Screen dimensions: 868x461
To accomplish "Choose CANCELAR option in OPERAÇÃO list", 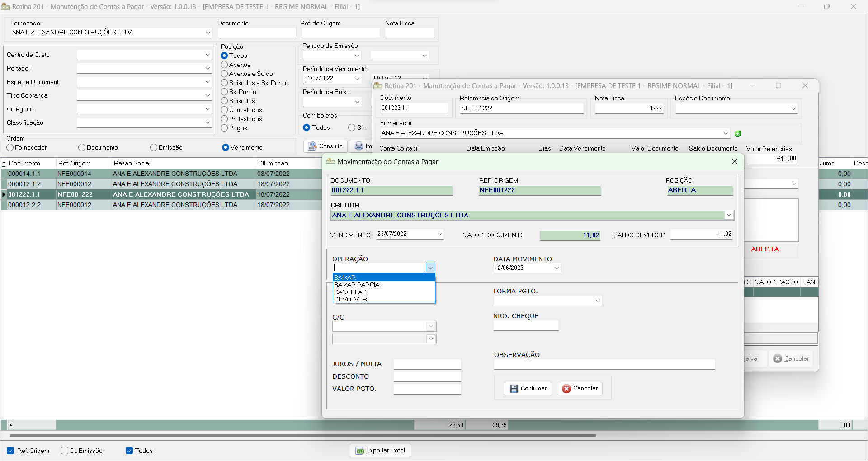I will pyautogui.click(x=350, y=292).
